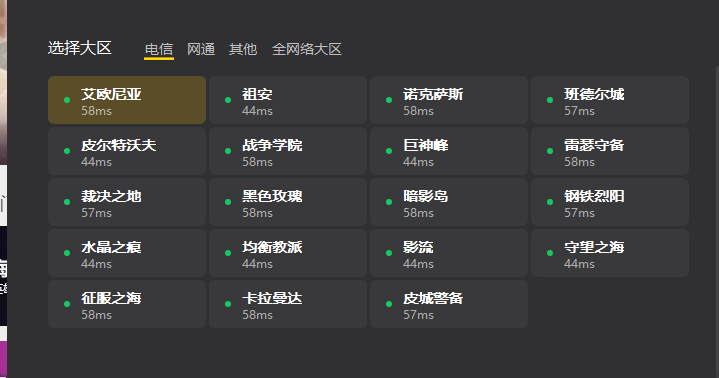Choose the 战争学院 server
This screenshot has height=378, width=719.
coord(288,151)
